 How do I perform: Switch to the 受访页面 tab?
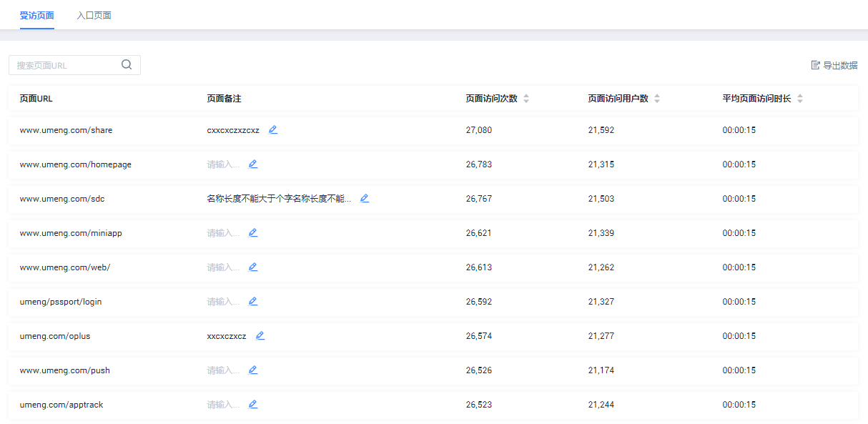pos(37,15)
